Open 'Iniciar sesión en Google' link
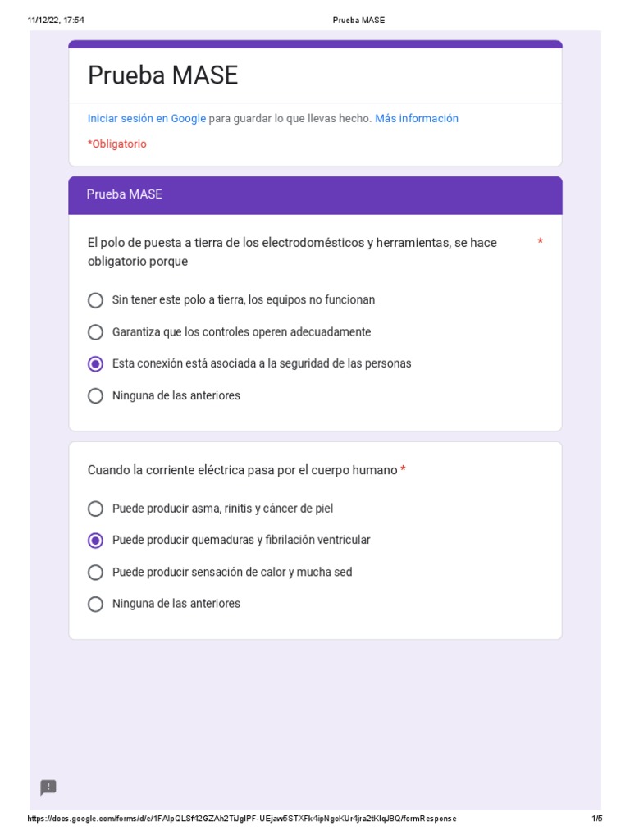 tap(147, 119)
